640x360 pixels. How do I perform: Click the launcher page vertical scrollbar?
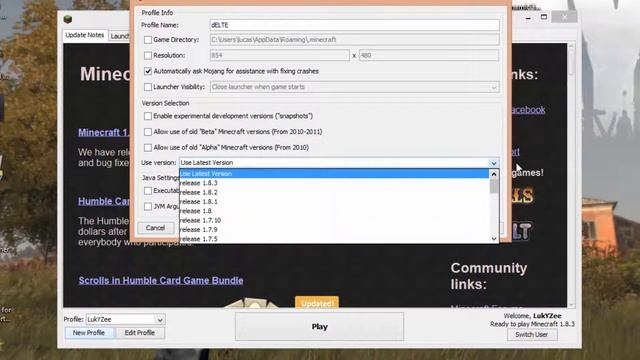(x=571, y=176)
